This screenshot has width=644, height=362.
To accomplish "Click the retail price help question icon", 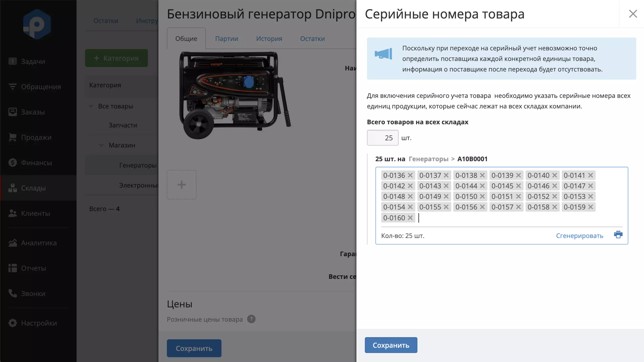I will (x=251, y=319).
